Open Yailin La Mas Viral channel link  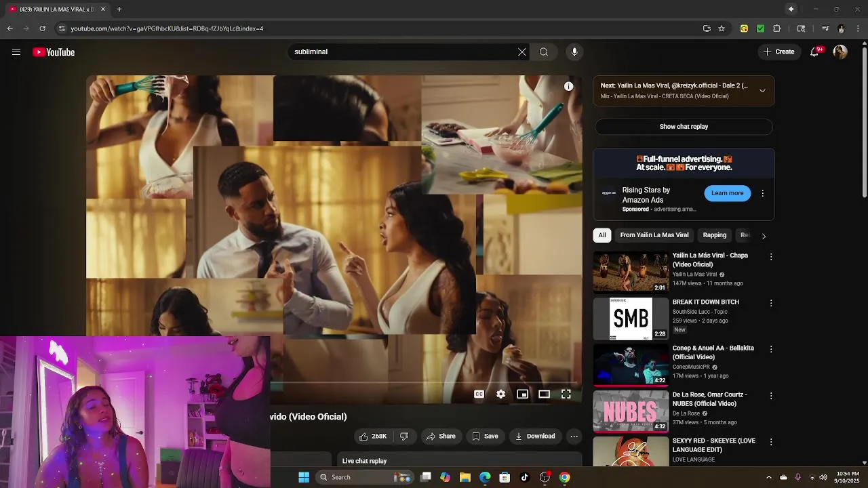point(694,274)
